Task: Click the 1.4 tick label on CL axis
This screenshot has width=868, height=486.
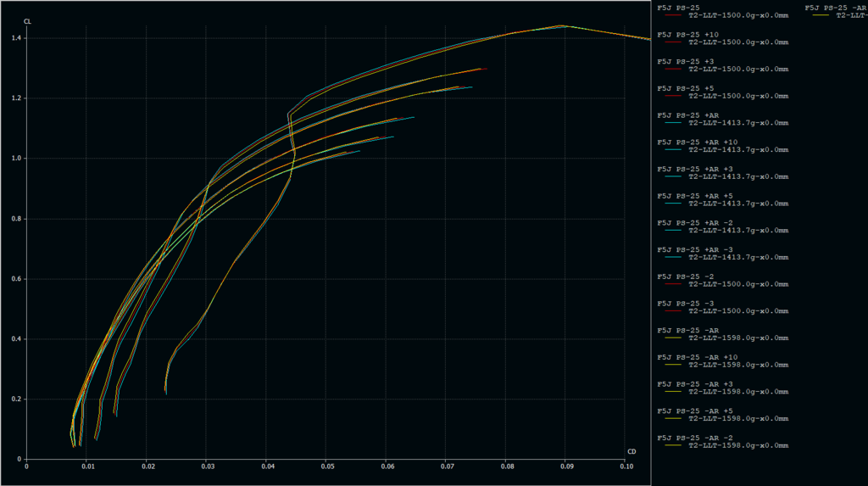Action: pos(16,38)
